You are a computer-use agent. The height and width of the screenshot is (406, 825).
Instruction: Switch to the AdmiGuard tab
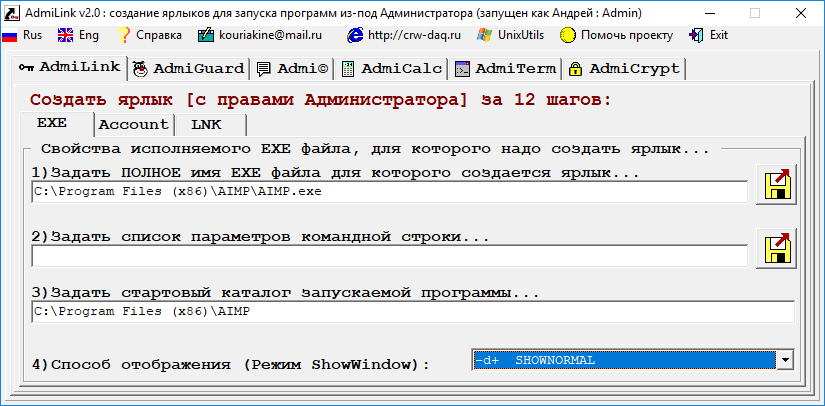[x=188, y=69]
